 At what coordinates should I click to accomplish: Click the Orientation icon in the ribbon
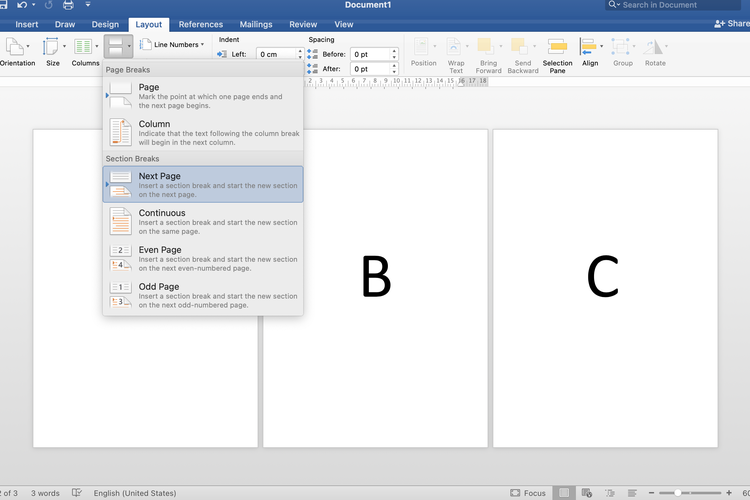(x=15, y=48)
